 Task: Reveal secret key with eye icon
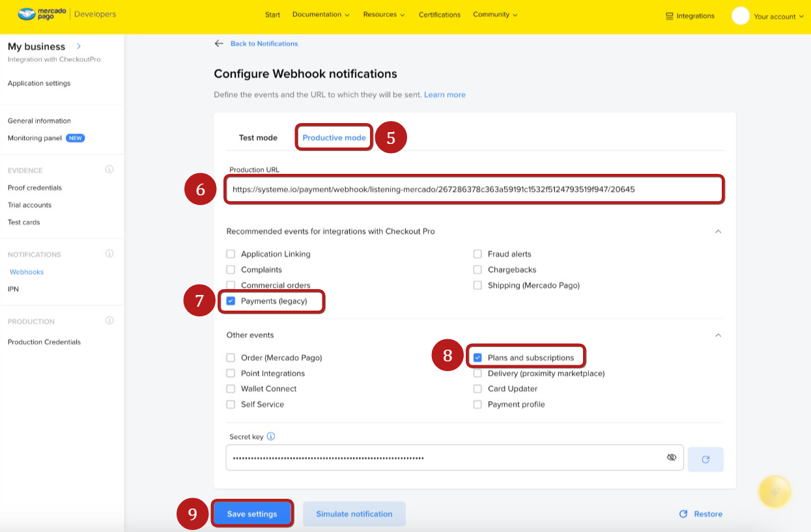672,458
